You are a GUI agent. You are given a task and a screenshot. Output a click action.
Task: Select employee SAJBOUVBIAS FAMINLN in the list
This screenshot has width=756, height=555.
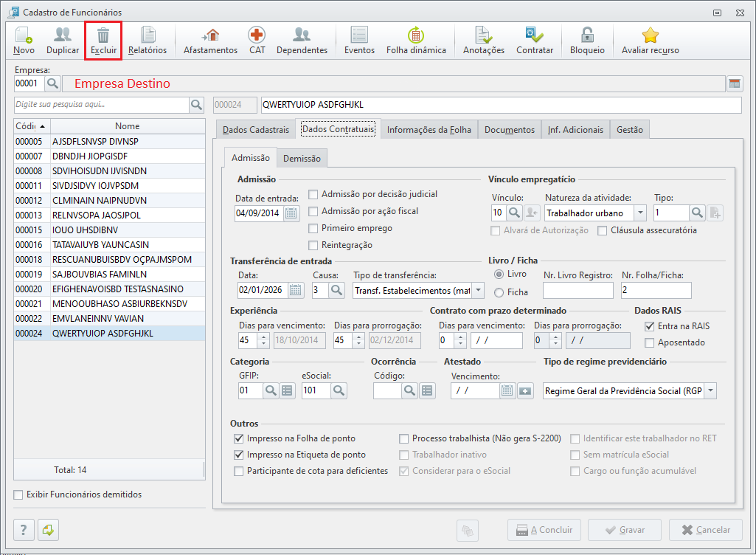pos(109,274)
